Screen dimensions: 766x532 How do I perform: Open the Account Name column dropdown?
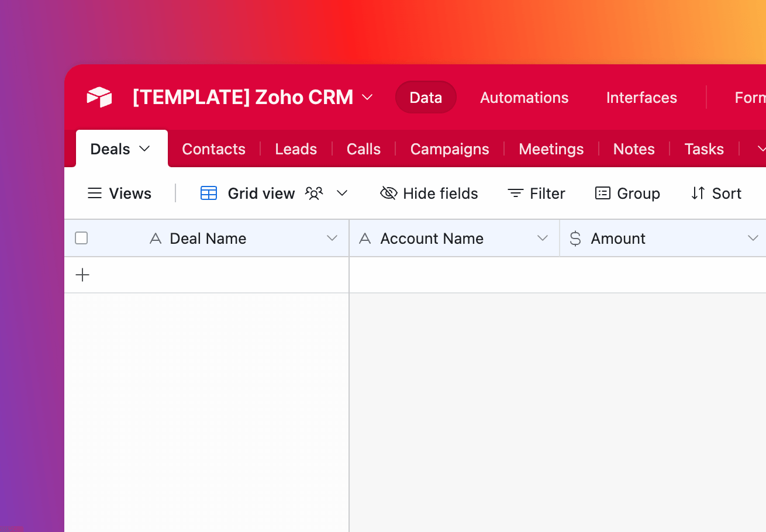tap(543, 239)
